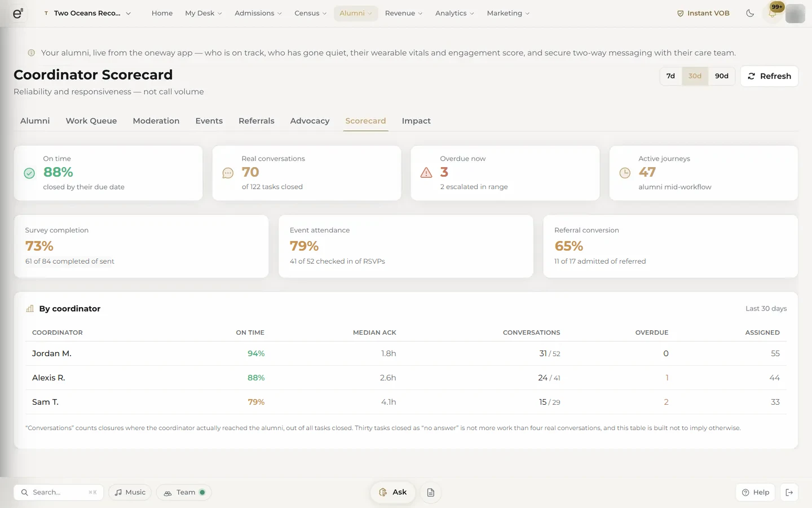Expand the Census menu
The image size is (812, 508).
[x=310, y=13]
